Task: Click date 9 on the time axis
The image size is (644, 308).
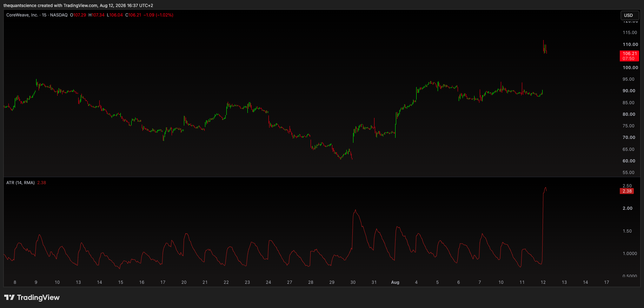Action: pos(36,282)
